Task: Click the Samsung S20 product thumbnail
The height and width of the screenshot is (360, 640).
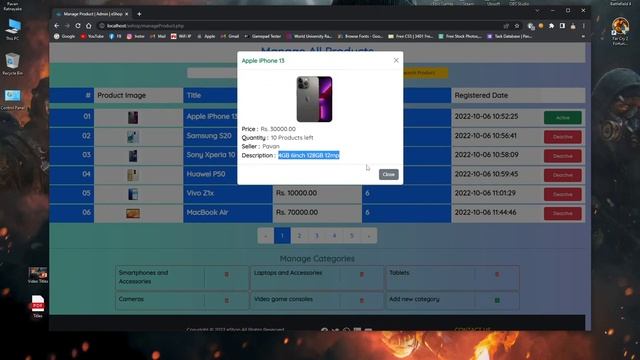Action: click(x=133, y=137)
